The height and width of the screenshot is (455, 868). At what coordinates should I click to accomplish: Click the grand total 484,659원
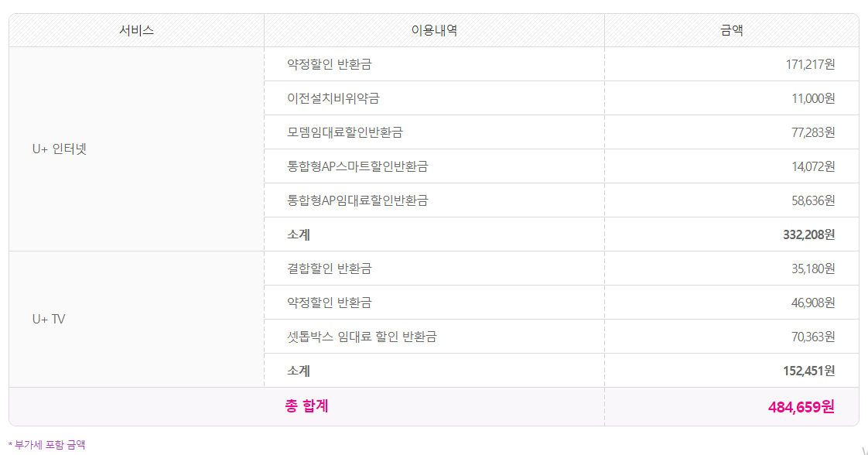(801, 406)
